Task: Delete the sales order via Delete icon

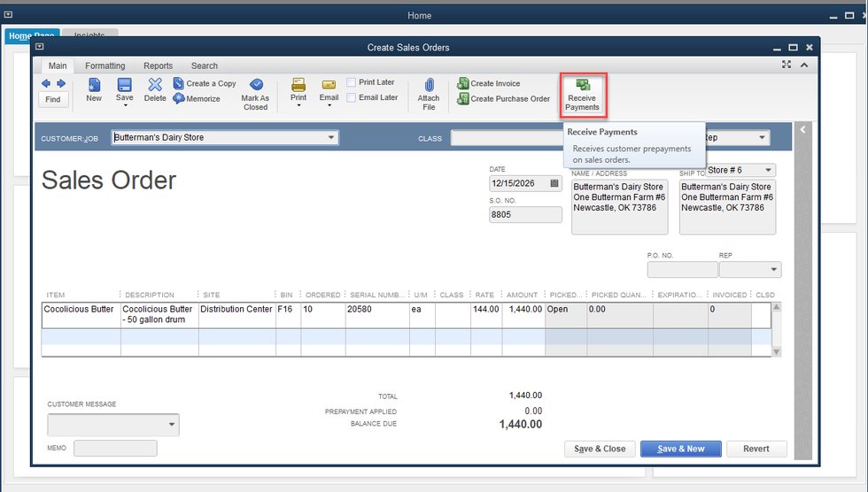Action: (155, 87)
